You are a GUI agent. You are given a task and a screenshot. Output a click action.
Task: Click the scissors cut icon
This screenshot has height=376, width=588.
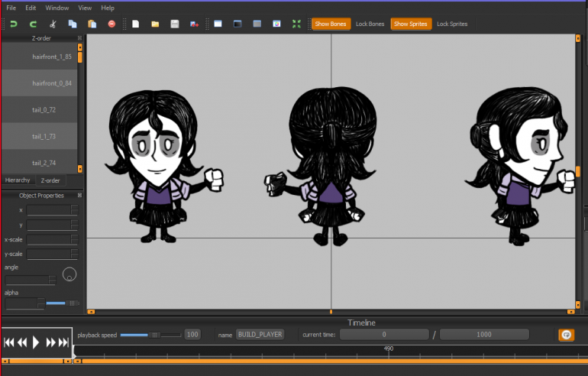[53, 24]
